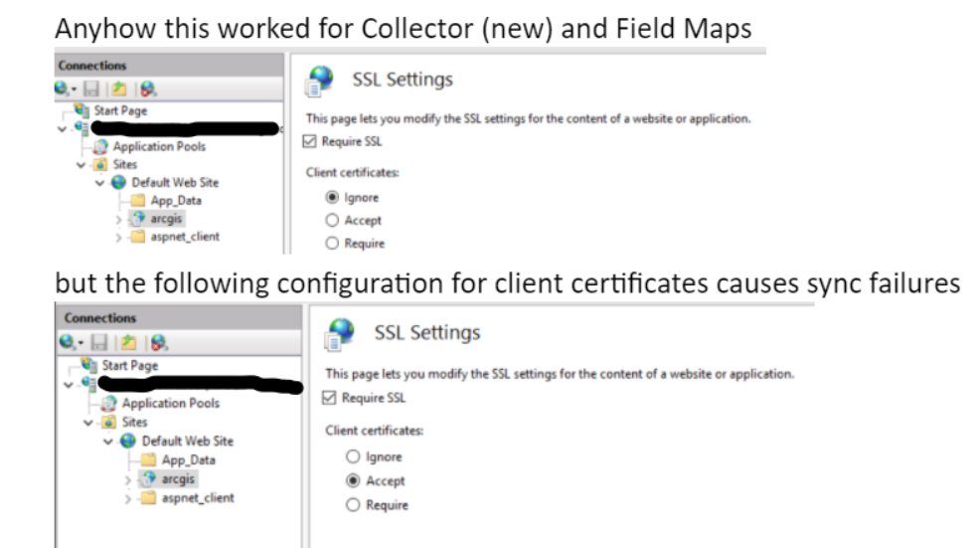Image resolution: width=980 pixels, height=548 pixels.
Task: Collapse the redacted server node in lower tree
Action: (x=69, y=385)
